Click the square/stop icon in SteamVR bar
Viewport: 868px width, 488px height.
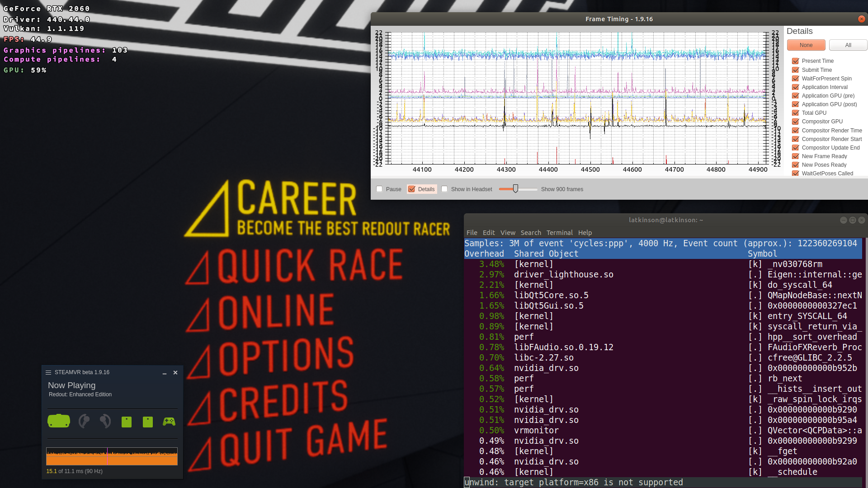pos(127,421)
